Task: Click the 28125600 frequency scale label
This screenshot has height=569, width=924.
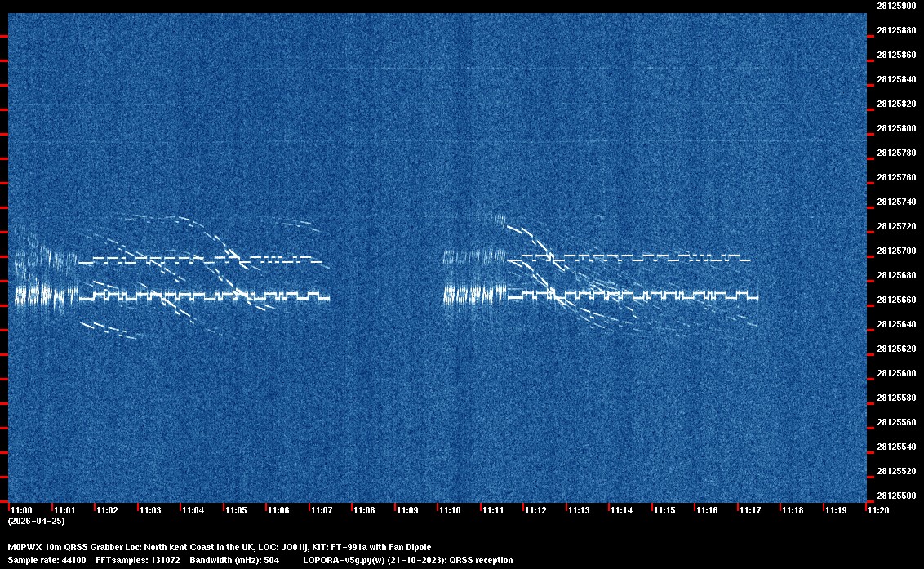Action: pyautogui.click(x=895, y=373)
